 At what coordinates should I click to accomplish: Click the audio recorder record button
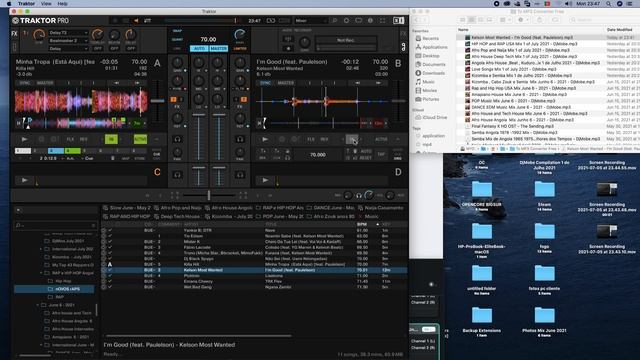click(288, 48)
